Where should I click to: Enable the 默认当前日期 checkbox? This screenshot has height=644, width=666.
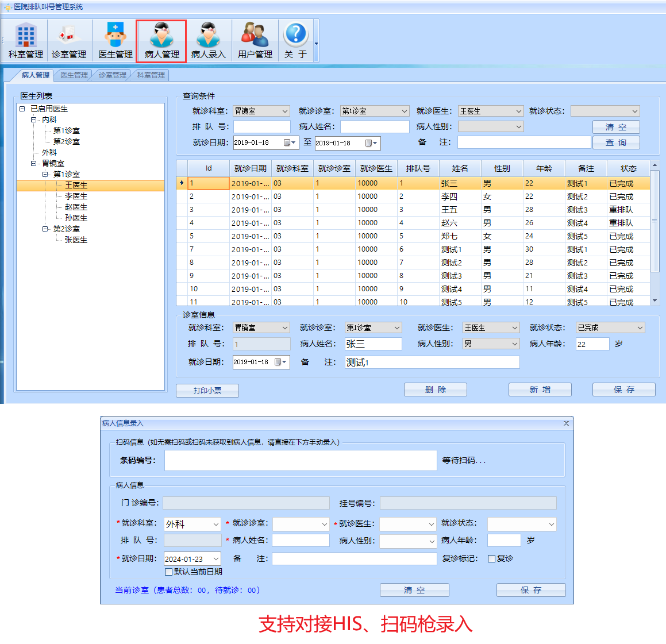point(169,572)
